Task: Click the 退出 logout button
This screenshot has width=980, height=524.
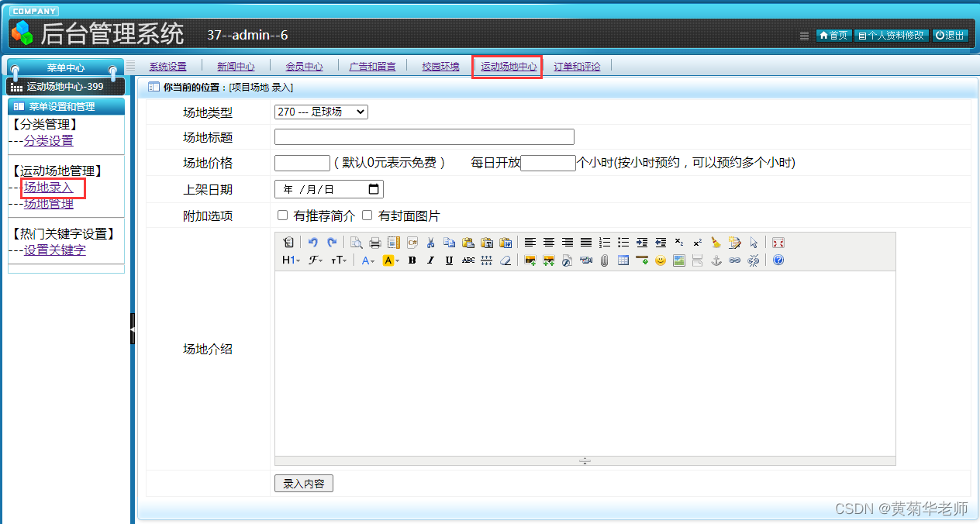Action: 950,36
